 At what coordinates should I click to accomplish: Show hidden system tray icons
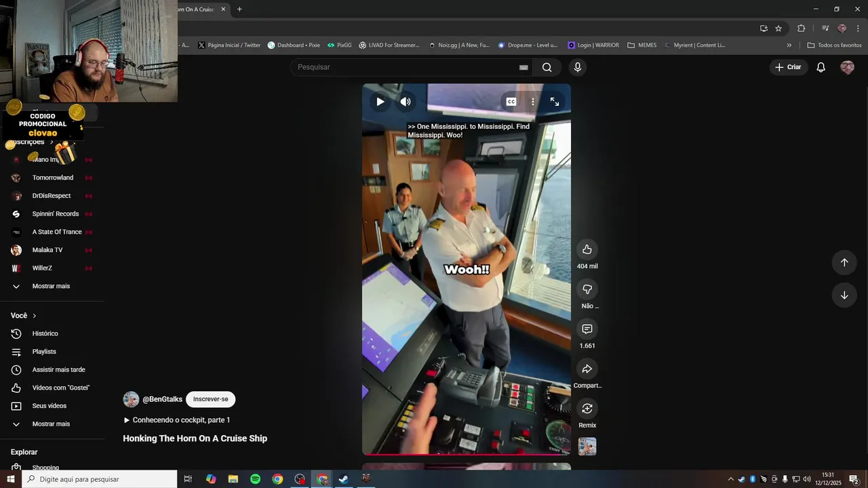point(730,479)
